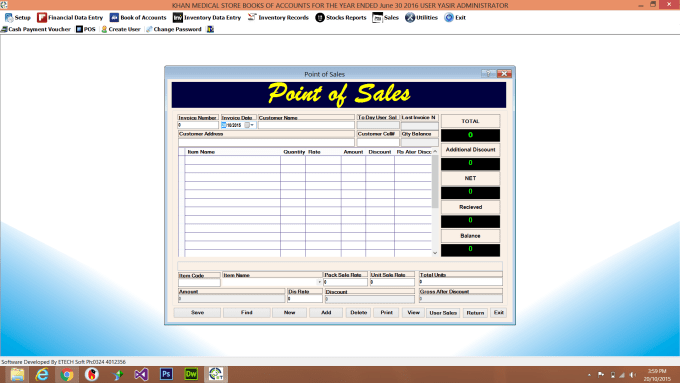Click the View button
Image resolution: width=680 pixels, height=383 pixels.
coord(413,312)
